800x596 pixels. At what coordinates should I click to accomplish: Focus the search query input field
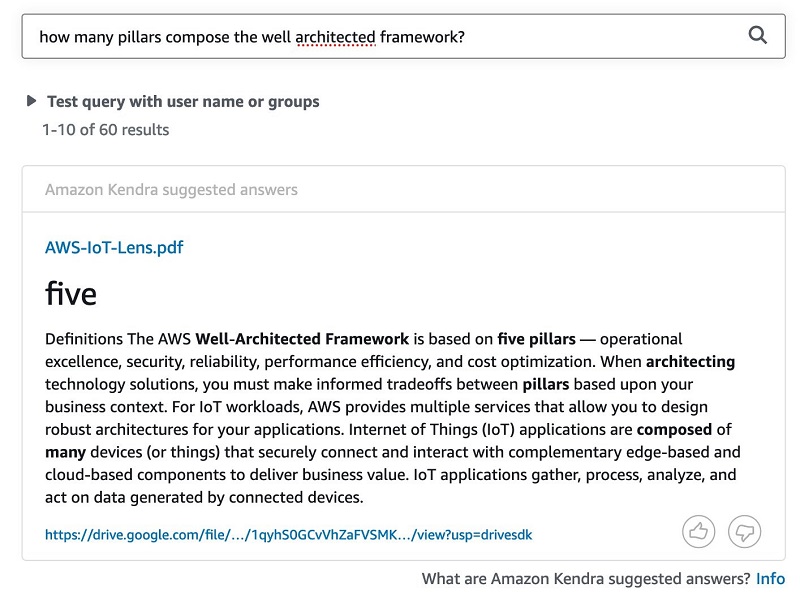coord(403,36)
